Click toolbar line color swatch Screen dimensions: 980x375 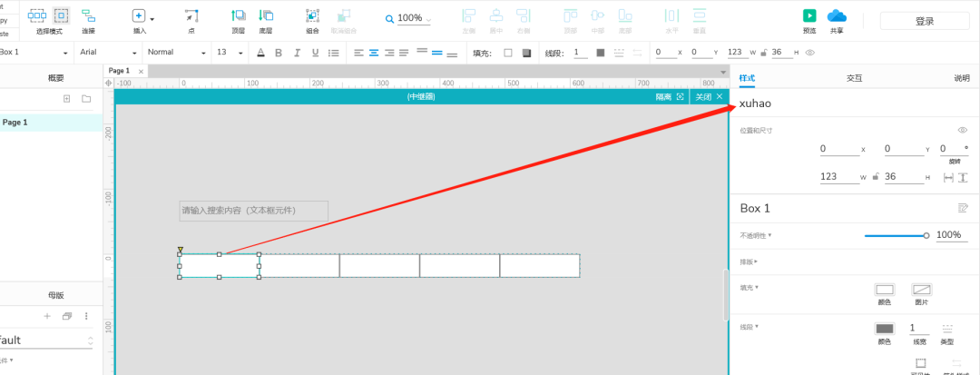pos(601,54)
